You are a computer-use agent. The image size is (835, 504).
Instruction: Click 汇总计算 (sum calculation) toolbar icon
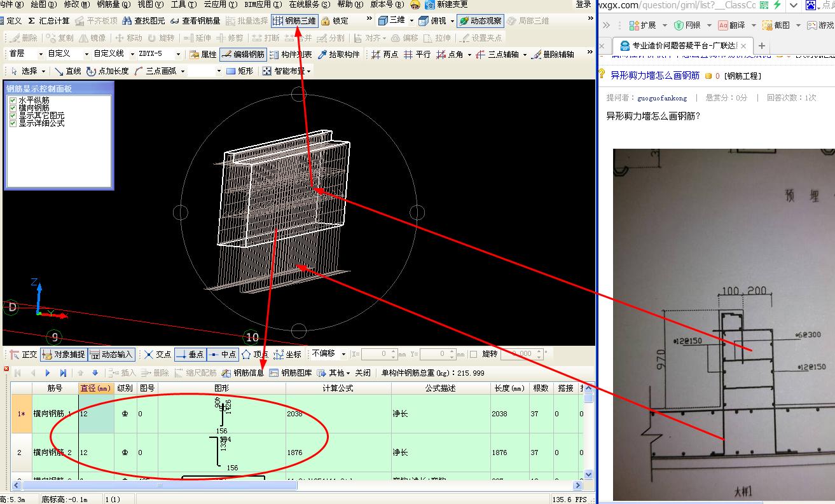click(x=48, y=20)
